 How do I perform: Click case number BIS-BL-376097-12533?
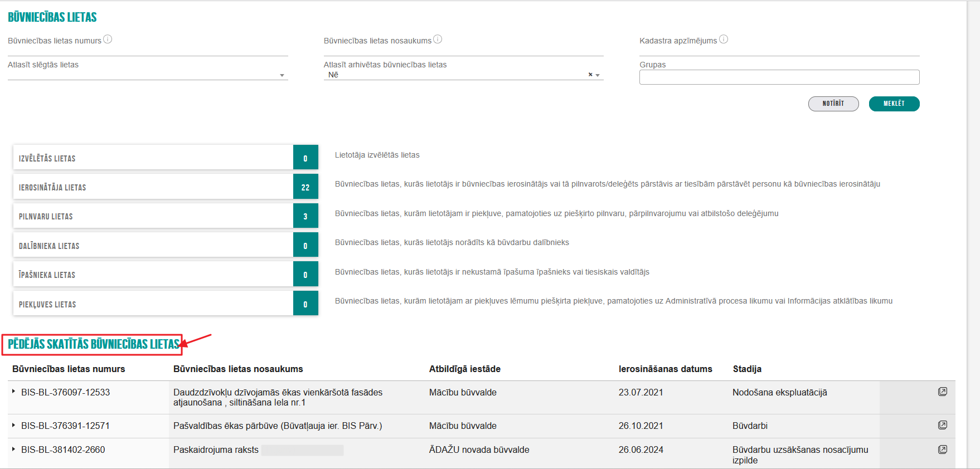(66, 392)
